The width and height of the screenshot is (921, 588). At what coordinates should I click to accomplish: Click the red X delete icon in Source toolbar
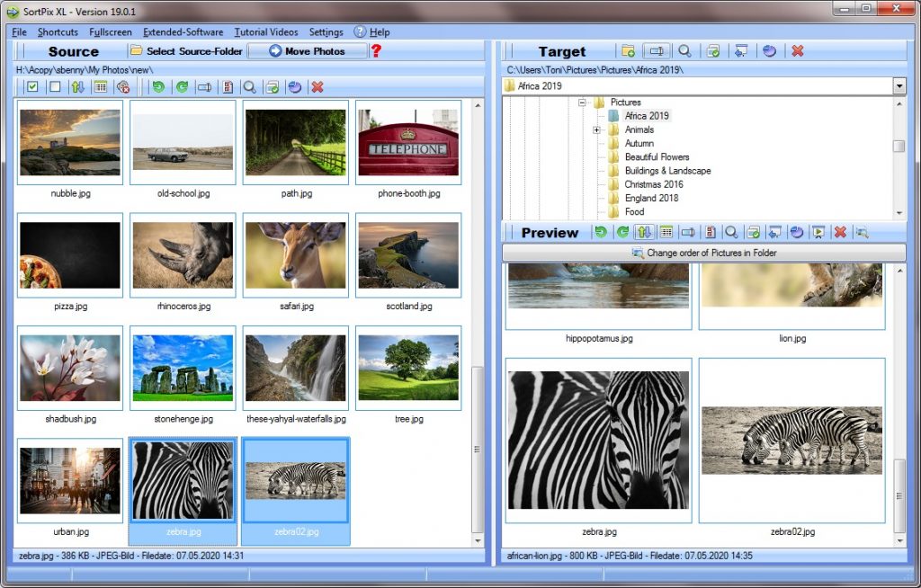317,87
